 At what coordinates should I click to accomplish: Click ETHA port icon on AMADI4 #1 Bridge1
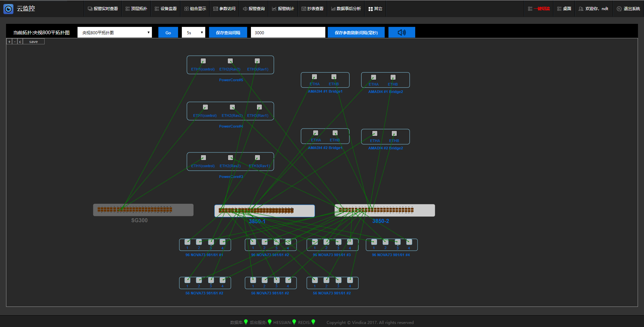point(314,77)
